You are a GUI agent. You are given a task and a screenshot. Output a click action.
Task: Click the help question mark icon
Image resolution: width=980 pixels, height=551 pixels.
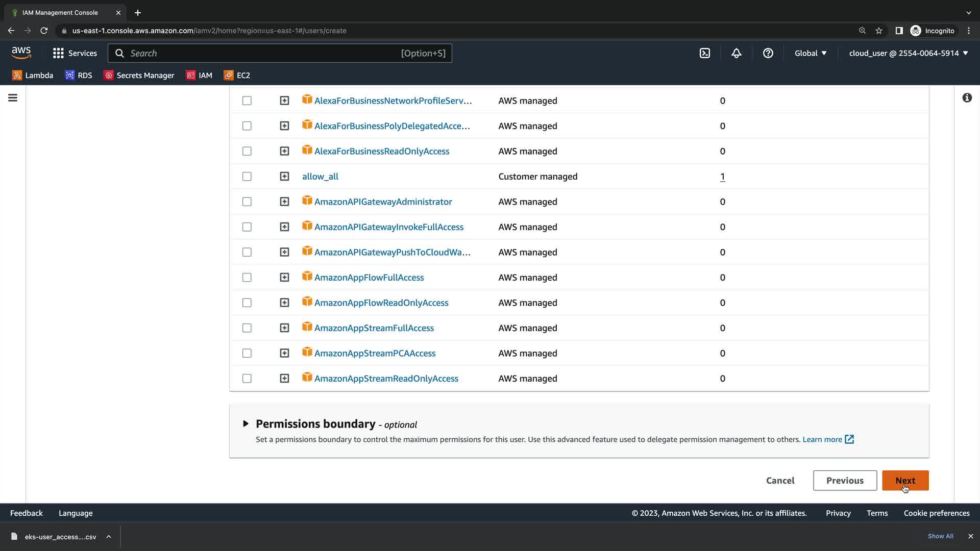(x=768, y=53)
